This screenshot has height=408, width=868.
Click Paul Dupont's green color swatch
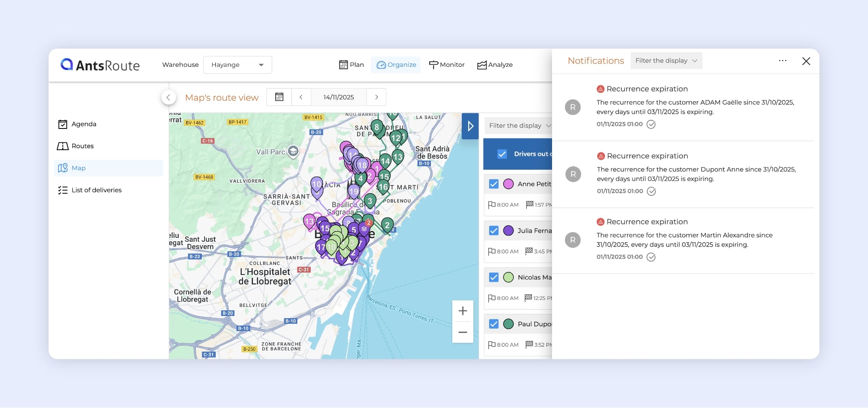click(x=508, y=324)
